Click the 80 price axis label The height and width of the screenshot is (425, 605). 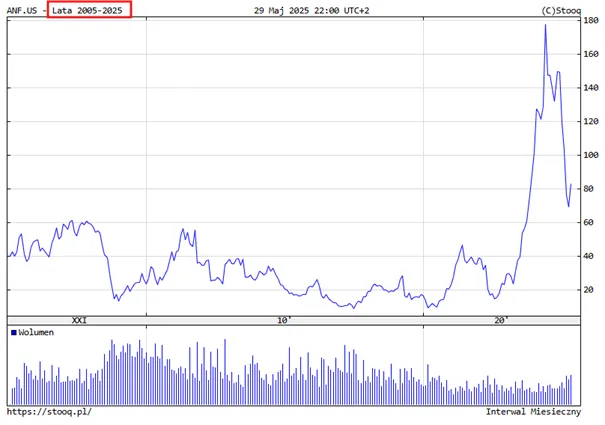click(x=588, y=189)
